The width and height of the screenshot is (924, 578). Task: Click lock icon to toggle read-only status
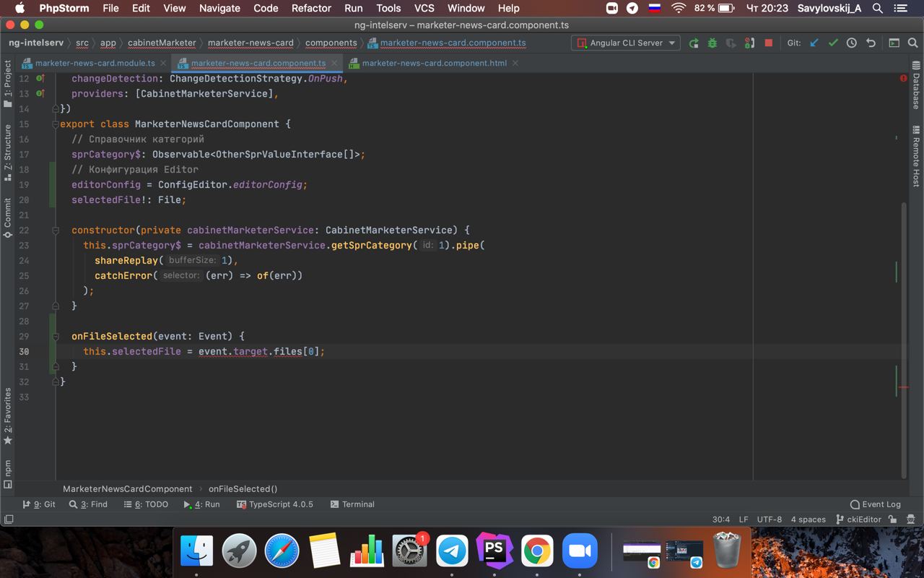point(893,519)
